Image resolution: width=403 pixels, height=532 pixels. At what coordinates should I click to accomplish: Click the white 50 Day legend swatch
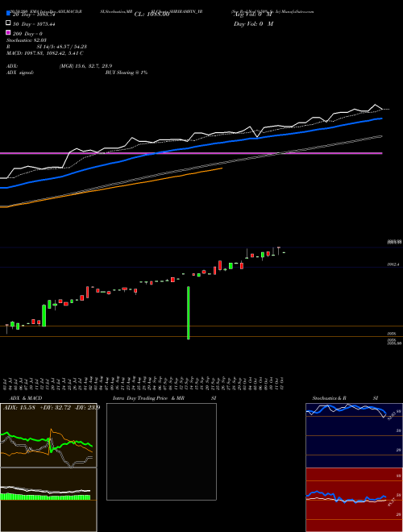[x=8, y=23]
